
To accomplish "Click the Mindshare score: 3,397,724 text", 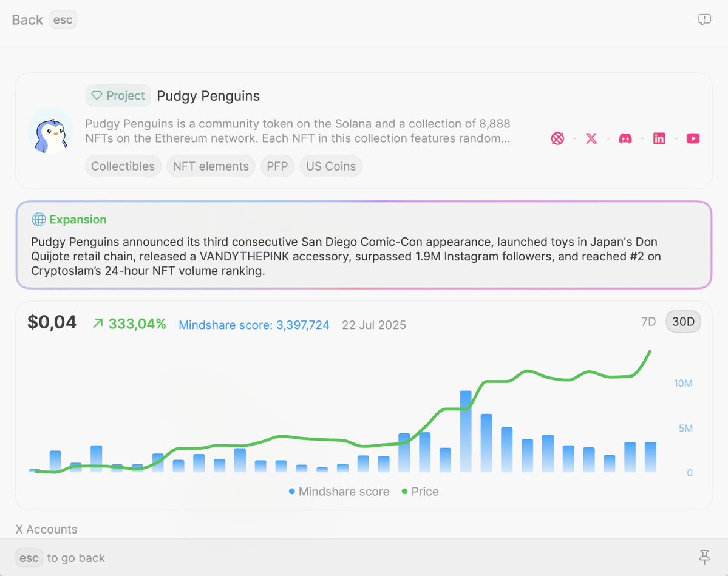I will click(x=254, y=325).
